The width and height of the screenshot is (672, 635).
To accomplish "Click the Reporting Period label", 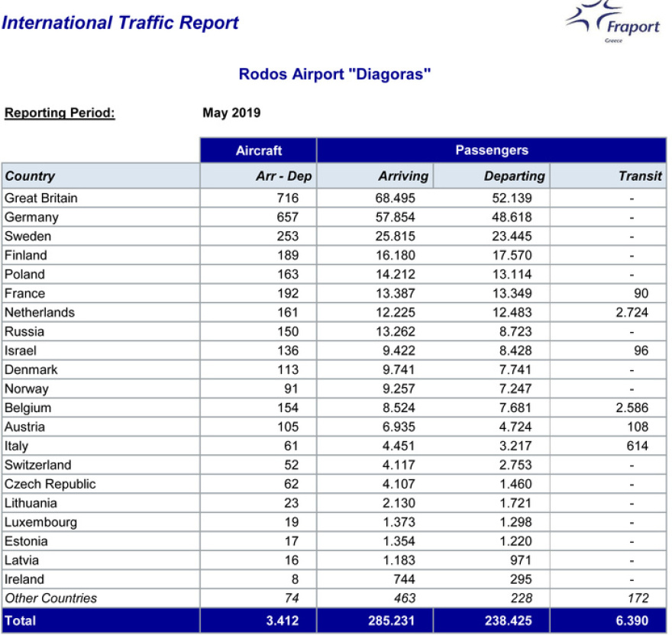I will [x=60, y=113].
